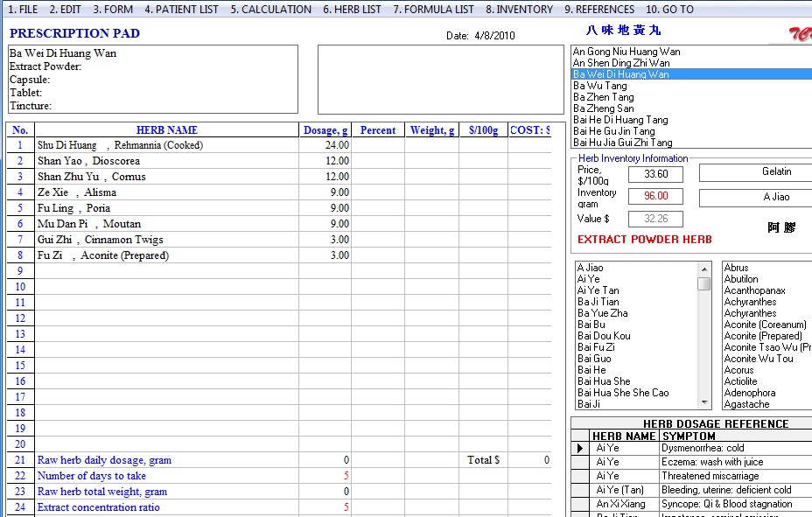The width and height of the screenshot is (812, 517).
Task: Edit the Inventory gram field showing 96.00
Action: coord(654,196)
